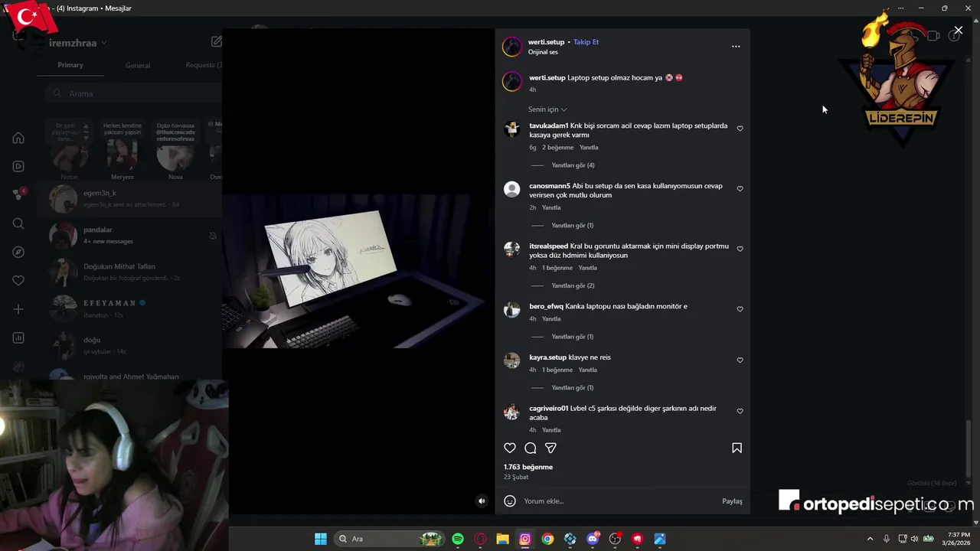The width and height of the screenshot is (980, 551).
Task: Open the comment bubble icon below comments
Action: (531, 448)
